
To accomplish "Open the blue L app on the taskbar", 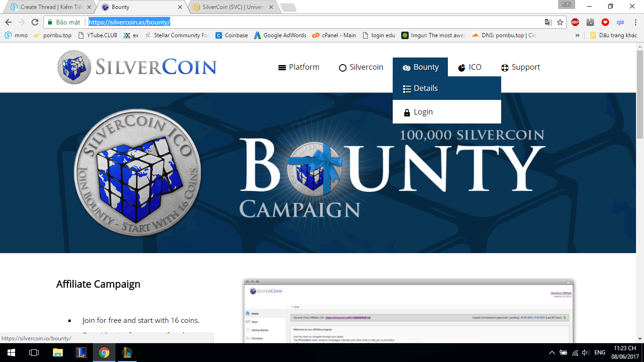I will click(x=81, y=353).
